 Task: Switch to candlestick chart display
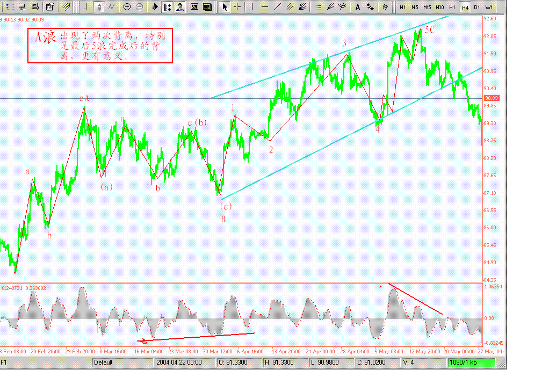(x=99, y=6)
